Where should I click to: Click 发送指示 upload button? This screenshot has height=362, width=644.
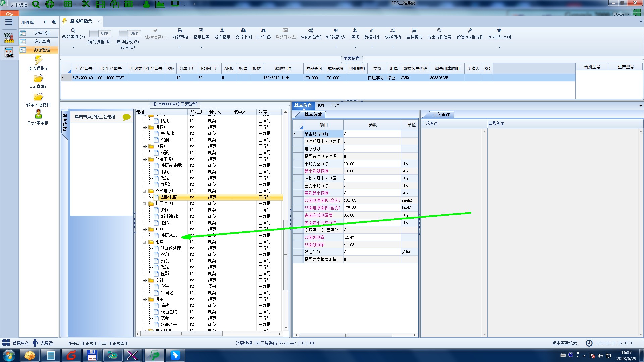(222, 34)
